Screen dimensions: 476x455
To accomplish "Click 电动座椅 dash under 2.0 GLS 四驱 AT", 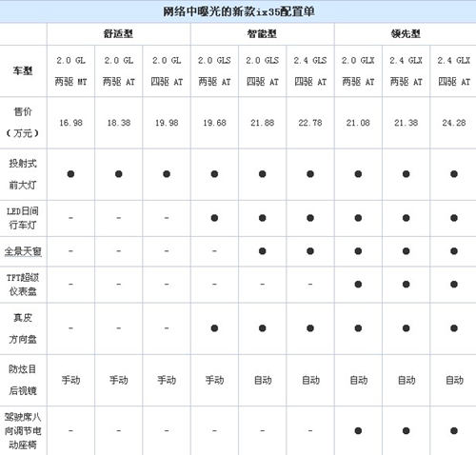I will coord(263,431).
